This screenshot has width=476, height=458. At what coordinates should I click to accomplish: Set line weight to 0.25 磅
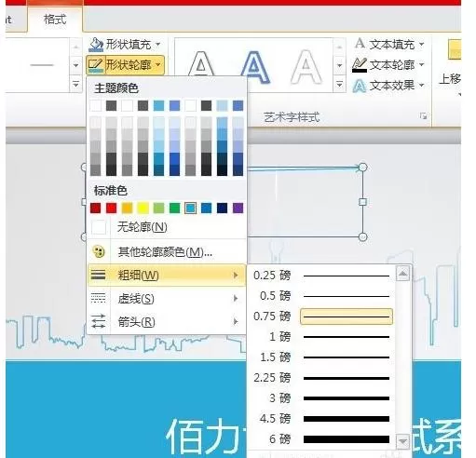pyautogui.click(x=321, y=276)
